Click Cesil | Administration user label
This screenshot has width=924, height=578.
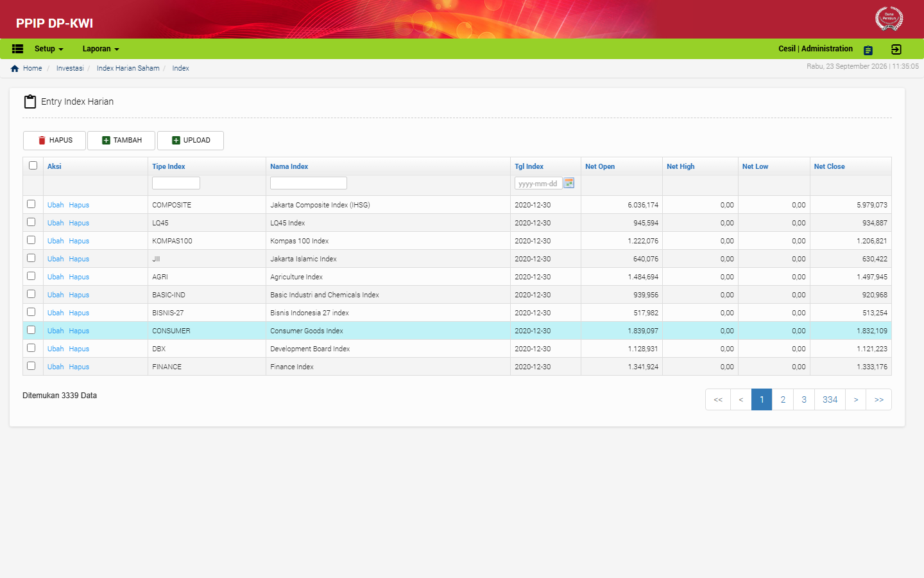816,49
